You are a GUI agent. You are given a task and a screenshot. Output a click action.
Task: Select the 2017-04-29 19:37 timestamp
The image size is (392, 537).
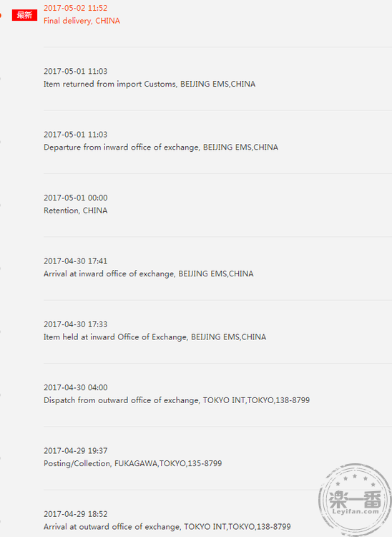pos(75,451)
